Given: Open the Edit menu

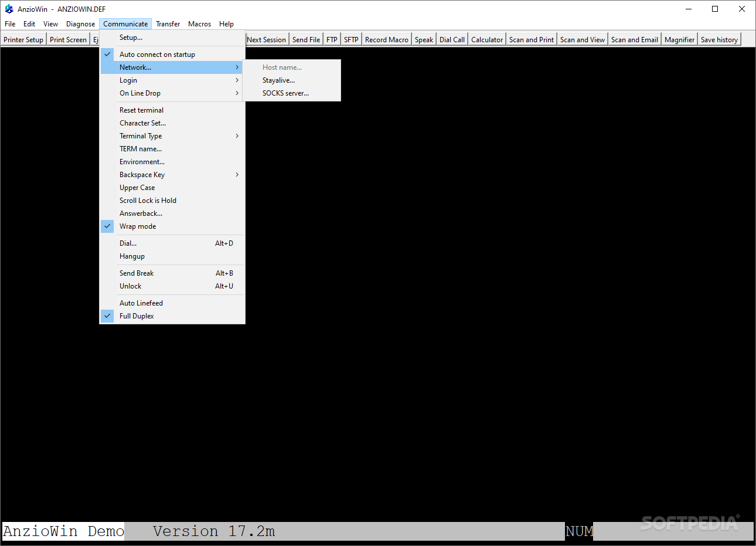Looking at the screenshot, I should point(29,24).
